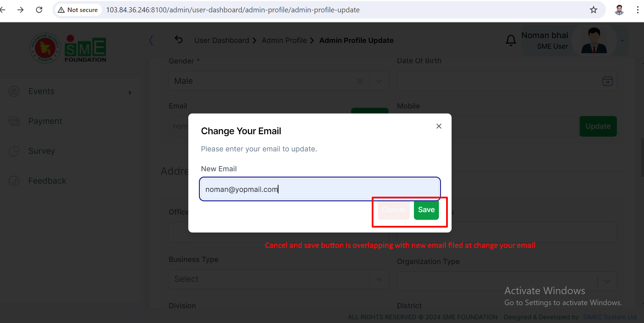Collapse the sidebar with chevron icon
The image size is (644, 323).
click(x=151, y=41)
